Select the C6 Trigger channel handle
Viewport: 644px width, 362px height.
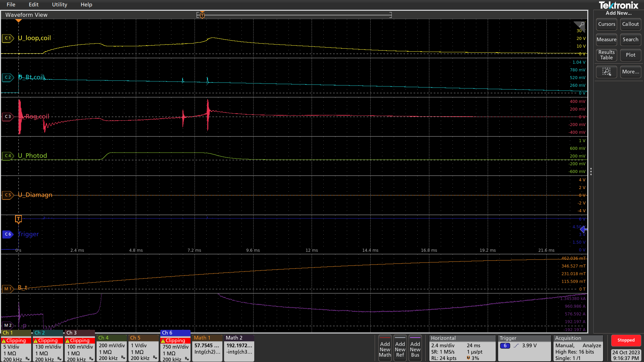pyautogui.click(x=7, y=234)
